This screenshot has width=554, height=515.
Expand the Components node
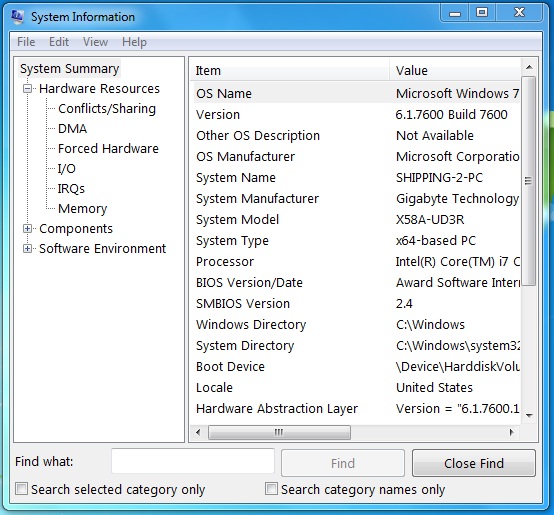pyautogui.click(x=28, y=229)
